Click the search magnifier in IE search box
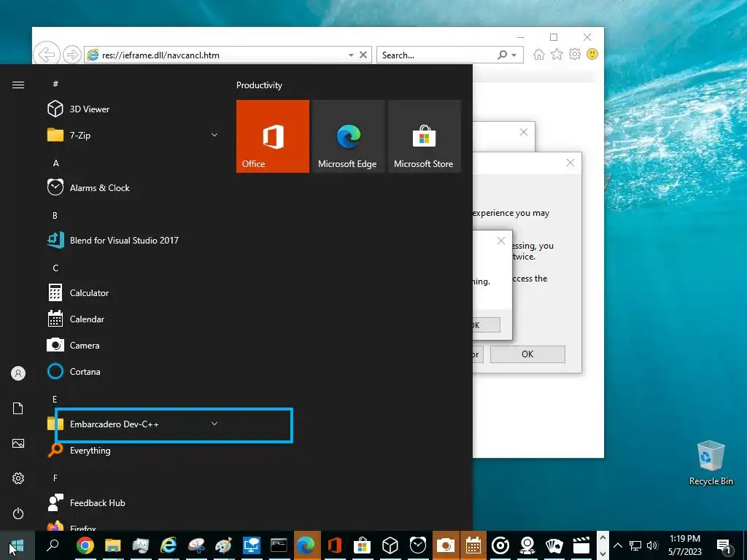 (x=502, y=55)
